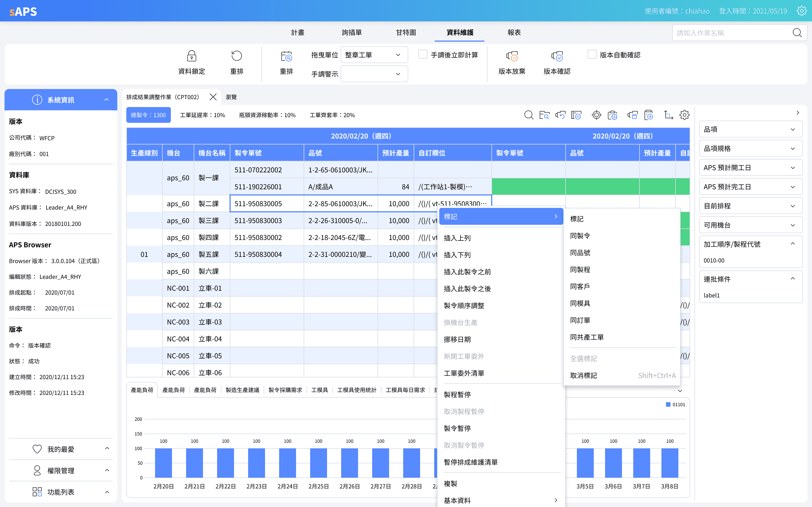Click the crosshair locate icon in grid toolbar
The image size is (812, 507).
point(596,115)
